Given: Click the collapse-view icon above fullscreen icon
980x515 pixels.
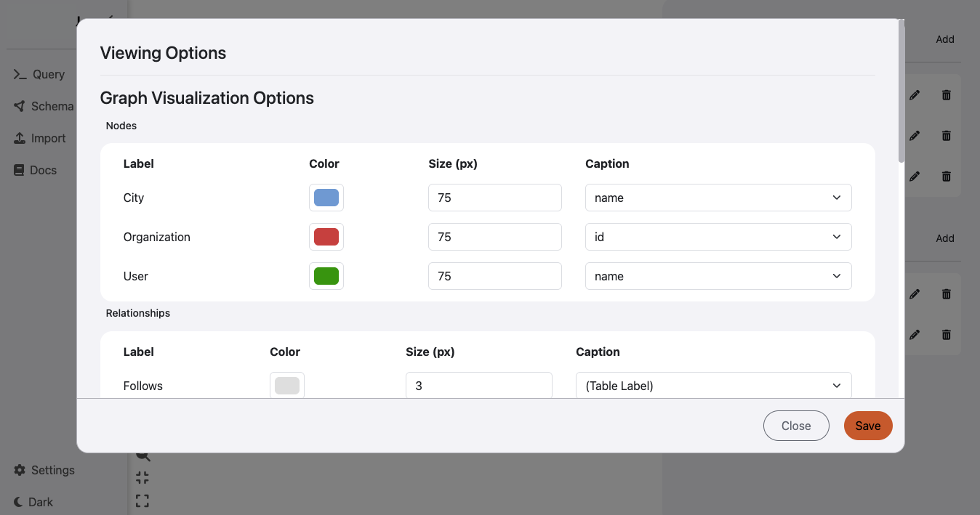Looking at the screenshot, I should 142,478.
